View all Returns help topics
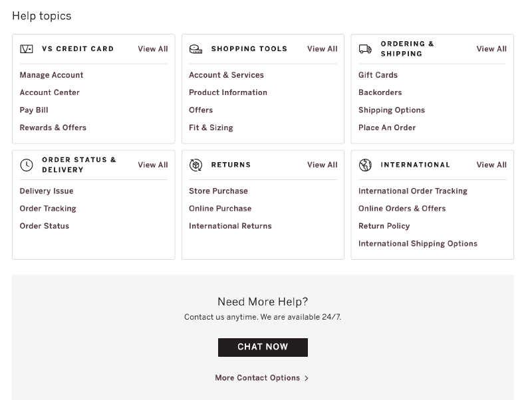The image size is (532, 400). click(x=322, y=165)
